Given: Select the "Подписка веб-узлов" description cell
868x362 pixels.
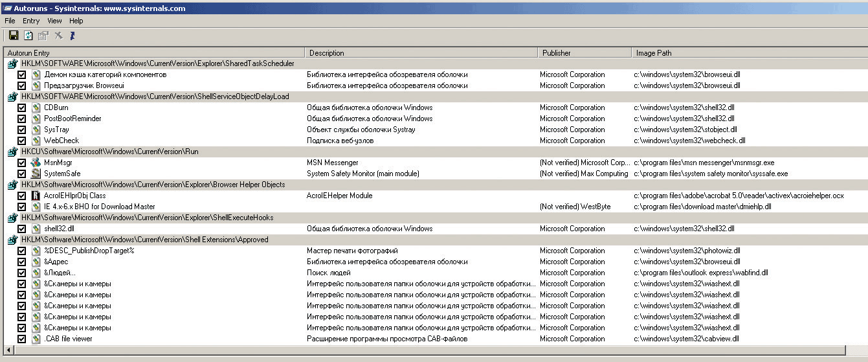Looking at the screenshot, I should (341, 141).
